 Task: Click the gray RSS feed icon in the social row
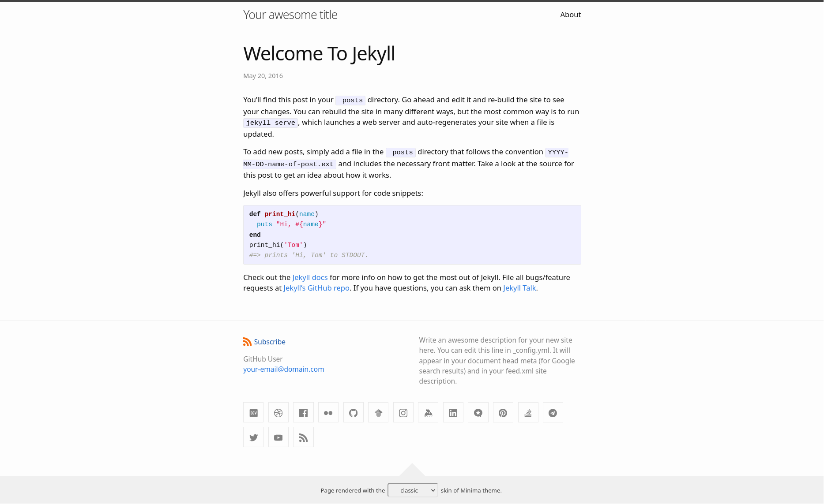coord(303,437)
